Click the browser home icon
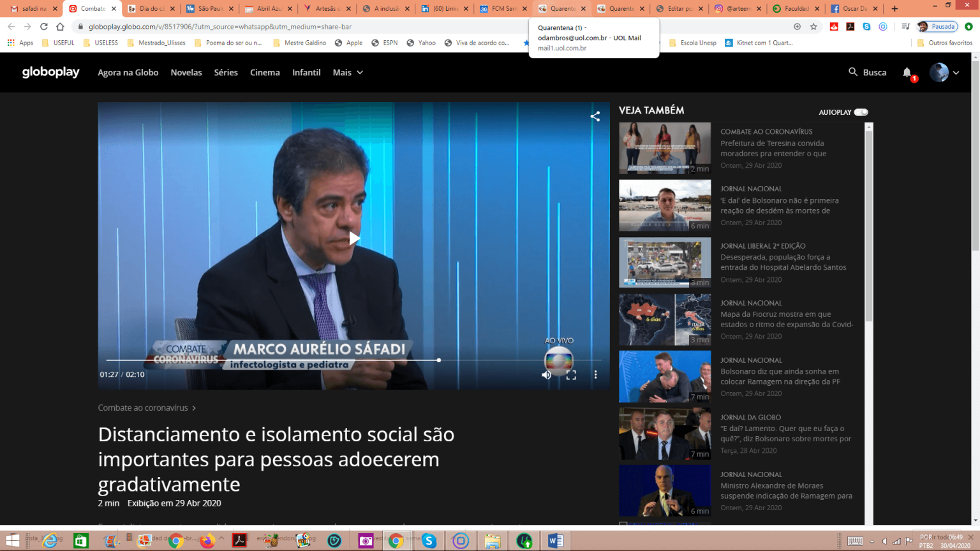This screenshot has width=980, height=551. pyautogui.click(x=60, y=27)
